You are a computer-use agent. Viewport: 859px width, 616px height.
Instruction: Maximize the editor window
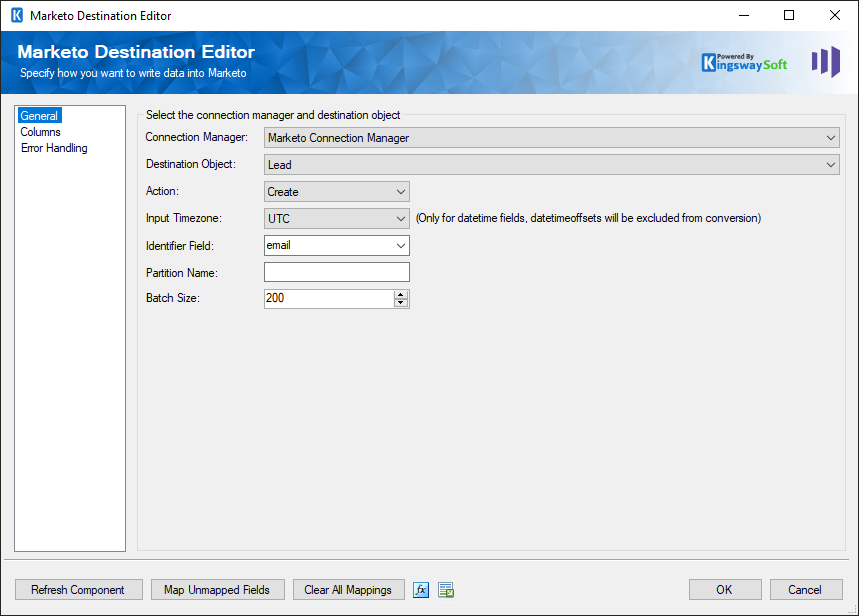tap(789, 15)
